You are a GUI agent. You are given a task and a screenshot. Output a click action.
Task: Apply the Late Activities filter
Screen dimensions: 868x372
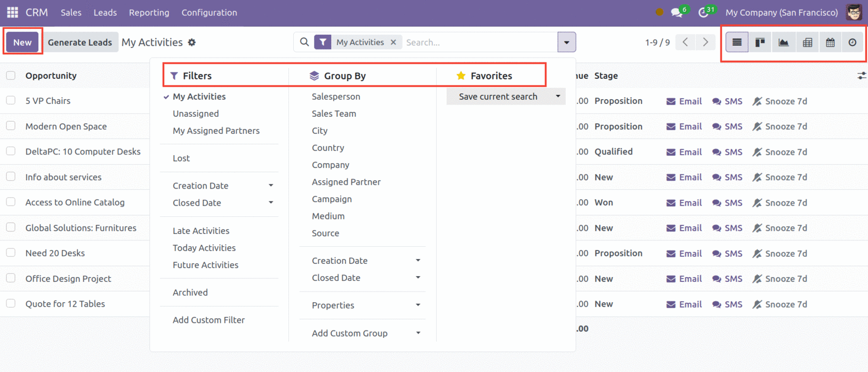pos(201,231)
